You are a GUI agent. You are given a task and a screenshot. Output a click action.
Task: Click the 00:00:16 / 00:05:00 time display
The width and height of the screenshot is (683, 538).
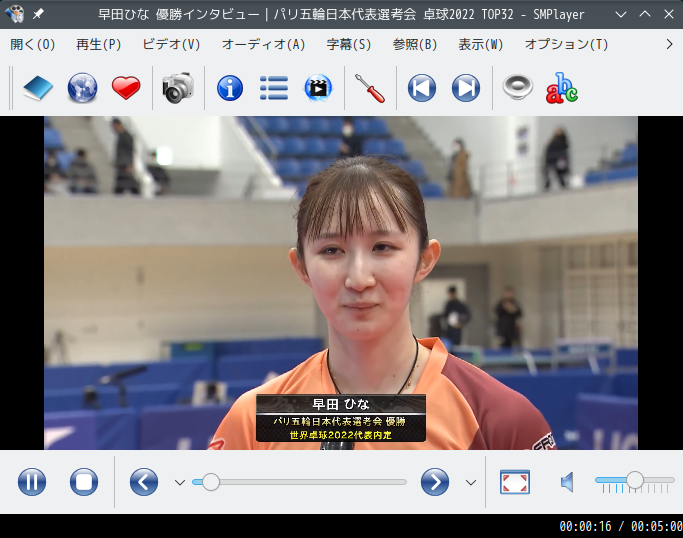tap(621, 526)
